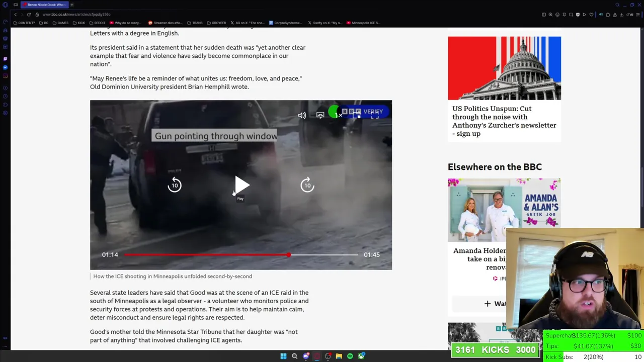Open the browser AI assistant

click(x=630, y=15)
